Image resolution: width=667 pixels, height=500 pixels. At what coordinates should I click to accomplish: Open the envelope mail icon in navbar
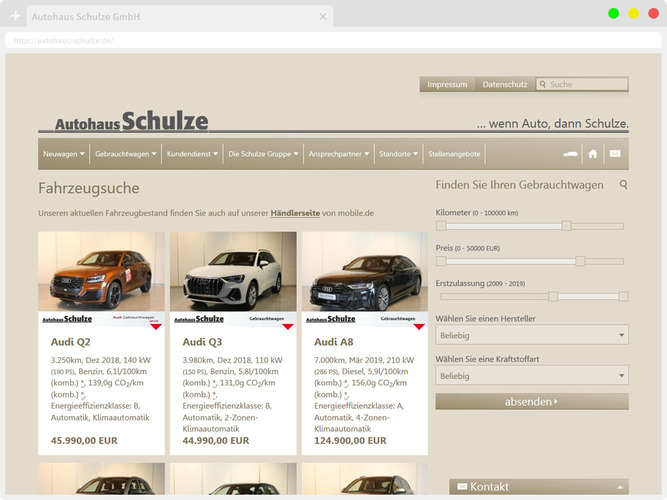615,154
